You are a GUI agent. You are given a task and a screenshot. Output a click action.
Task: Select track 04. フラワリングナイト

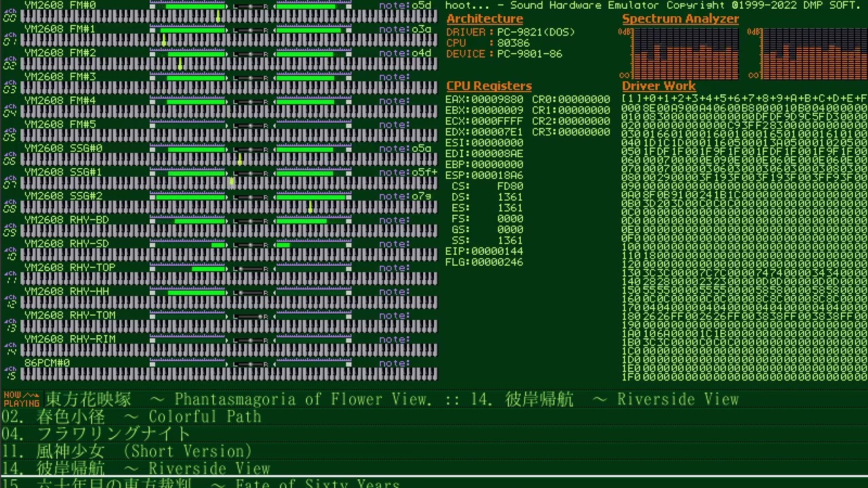tap(96, 434)
